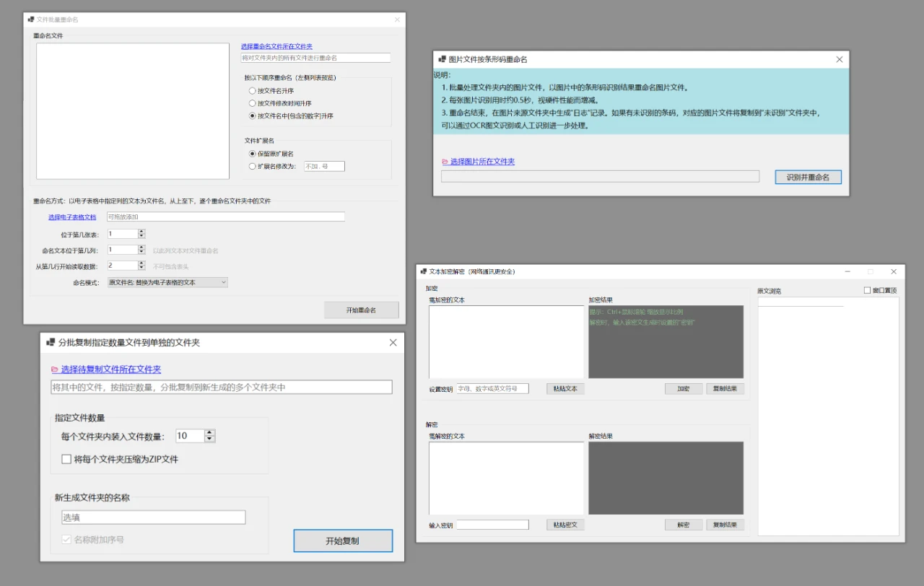
Task: Click the 解密结果 output panel
Action: tap(666, 478)
